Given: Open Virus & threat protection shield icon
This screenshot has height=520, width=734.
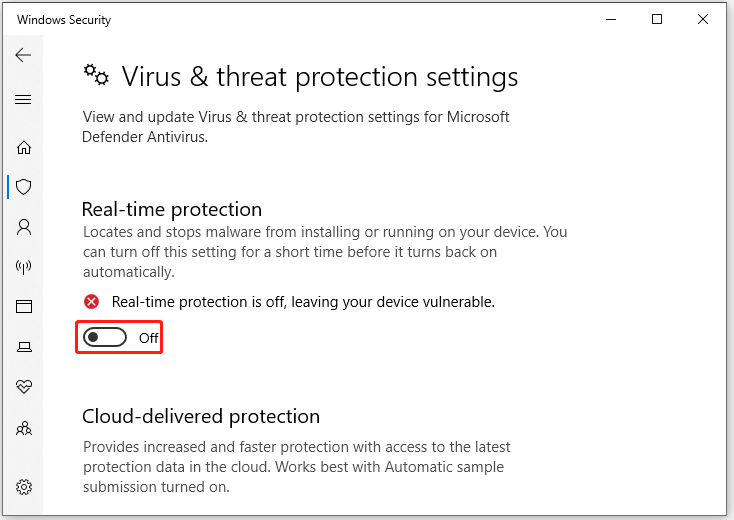Looking at the screenshot, I should pyautogui.click(x=24, y=187).
